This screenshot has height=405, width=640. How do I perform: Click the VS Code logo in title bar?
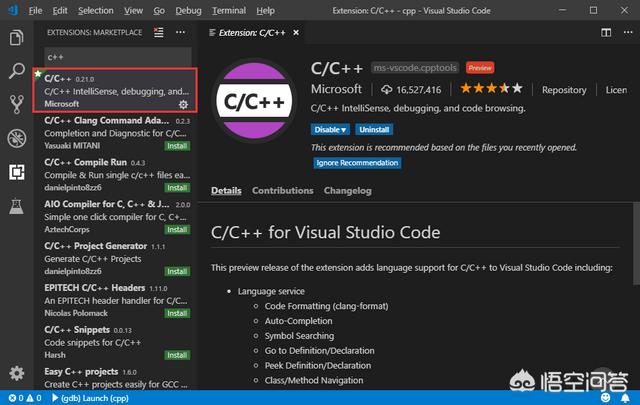(13, 10)
